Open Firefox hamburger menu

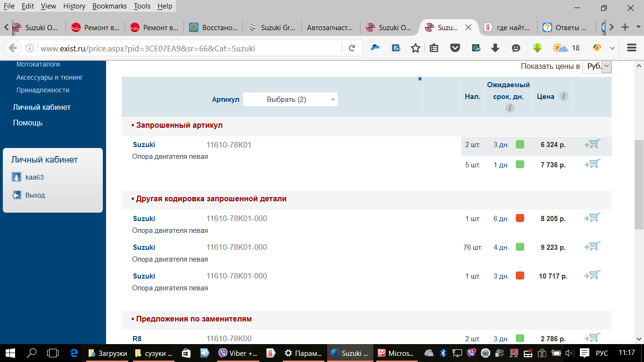[x=632, y=48]
